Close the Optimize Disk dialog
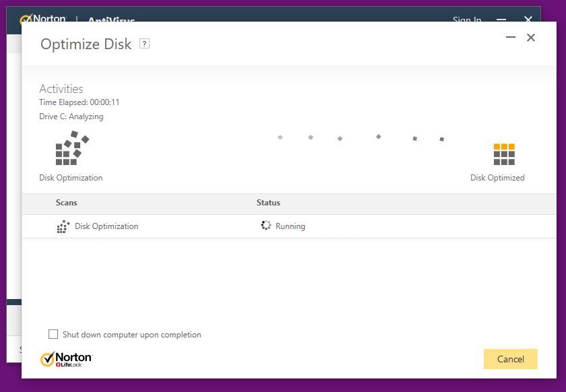Screen dimensions: 566x392 tap(531, 38)
